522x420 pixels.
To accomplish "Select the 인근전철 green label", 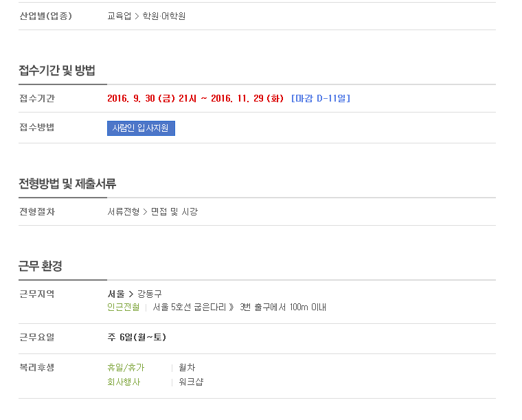I will 124,307.
